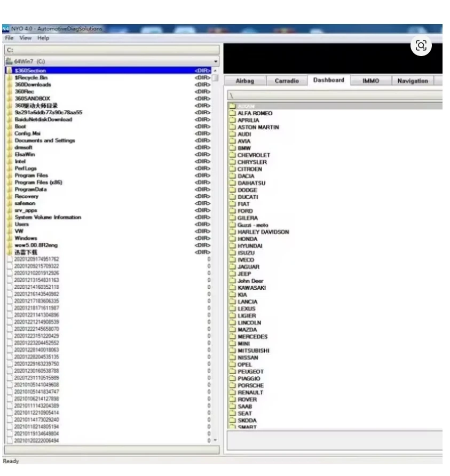Select the Guzzi - moto folder name

(253, 225)
